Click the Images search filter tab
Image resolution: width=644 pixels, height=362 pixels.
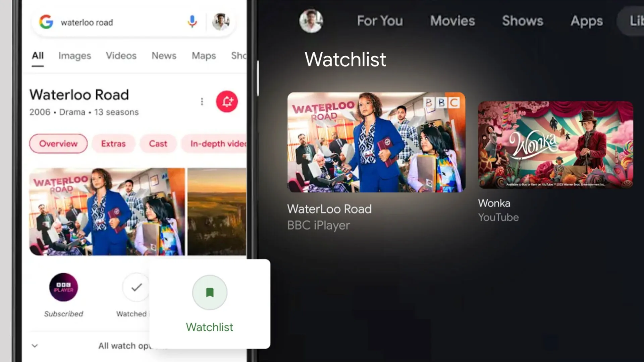[74, 56]
